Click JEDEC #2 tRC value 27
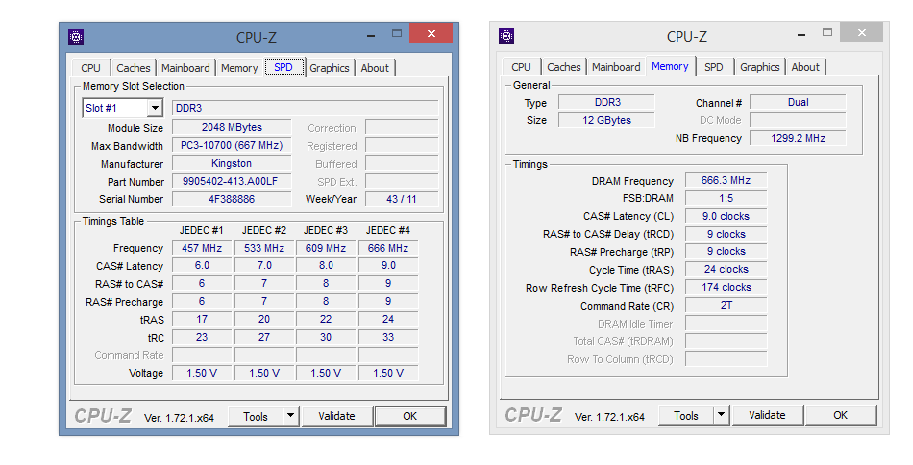 [x=264, y=338]
